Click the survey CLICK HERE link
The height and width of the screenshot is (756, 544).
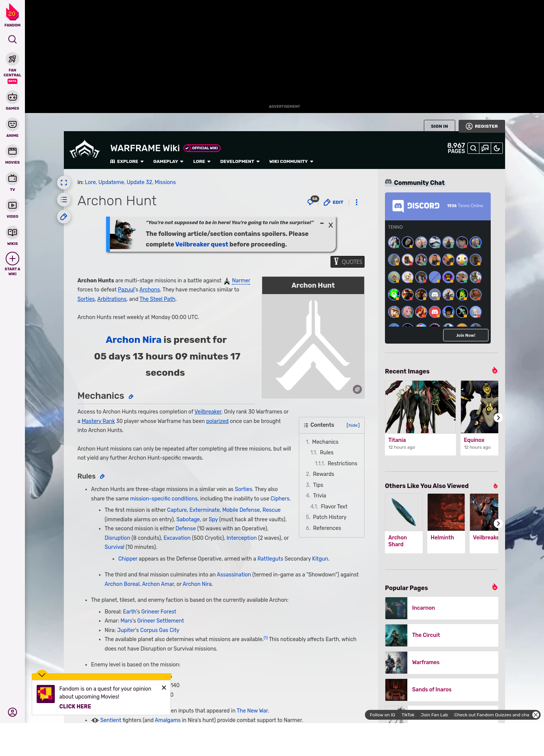pos(75,706)
